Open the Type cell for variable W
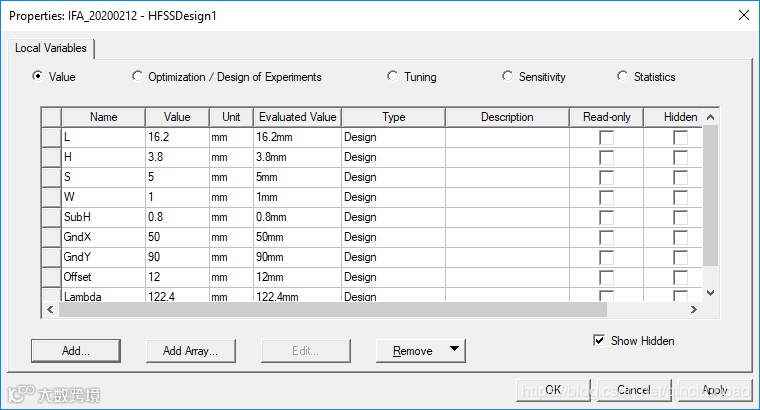Image resolution: width=760 pixels, height=410 pixels. (x=393, y=197)
